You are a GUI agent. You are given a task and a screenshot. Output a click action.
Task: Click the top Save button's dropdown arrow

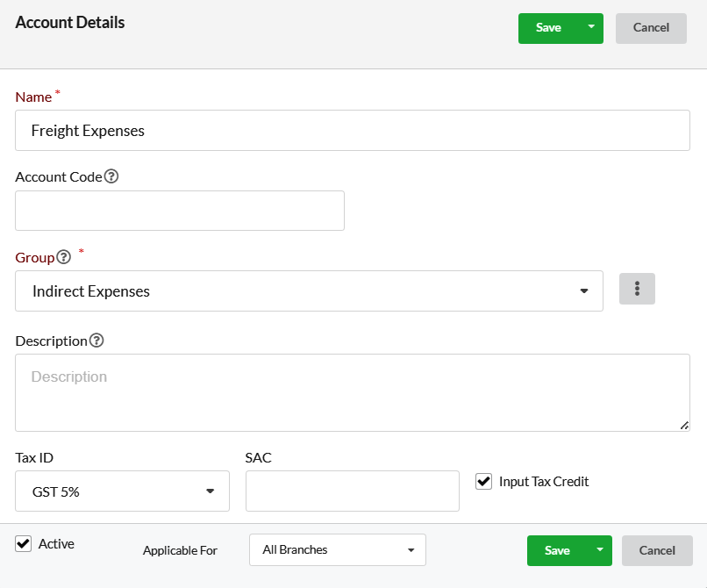[591, 28]
